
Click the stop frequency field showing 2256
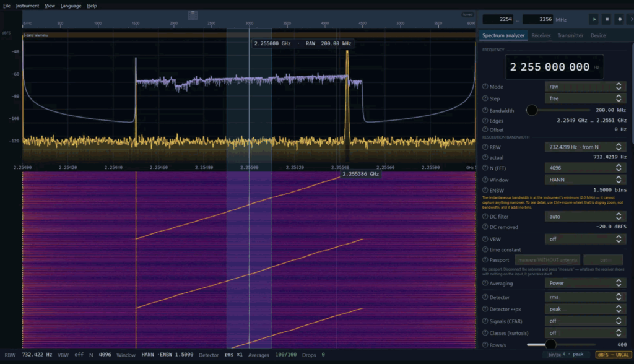click(538, 19)
